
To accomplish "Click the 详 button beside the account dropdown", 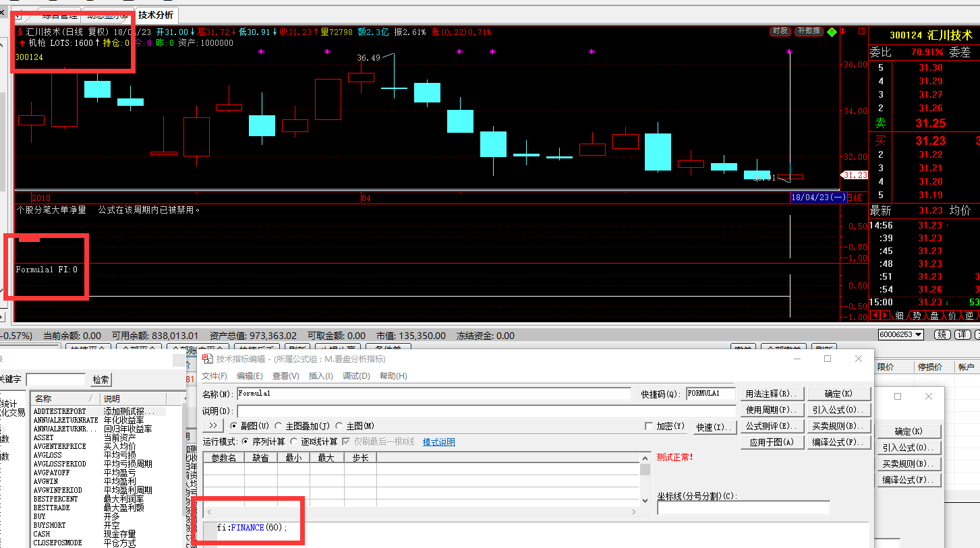I will [963, 335].
